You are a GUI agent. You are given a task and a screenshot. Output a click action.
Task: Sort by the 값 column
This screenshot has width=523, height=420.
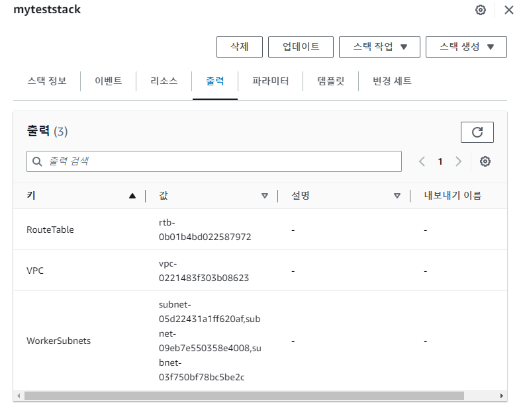point(265,196)
